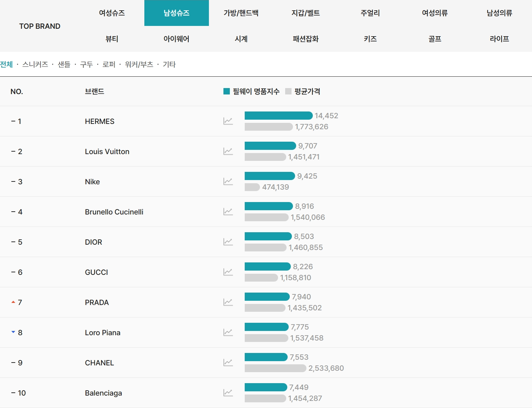Filter by 구두 subcategory

coord(87,64)
